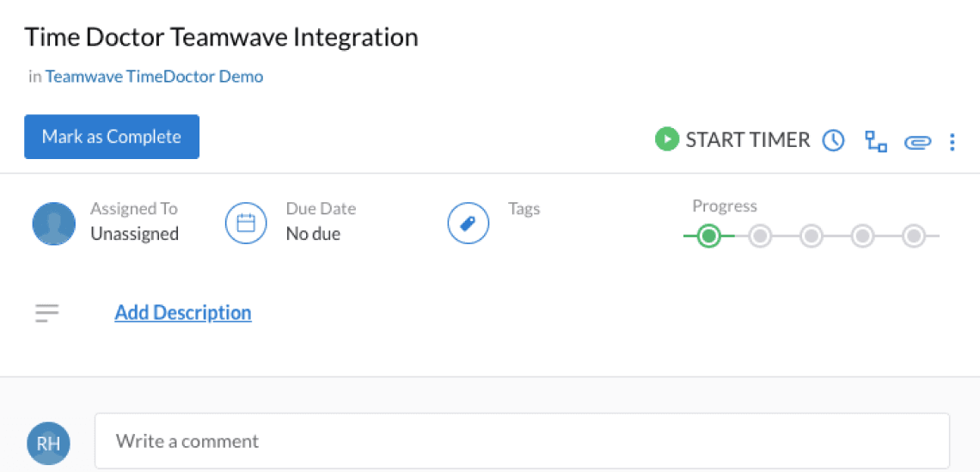Open the No due date picker

tap(313, 234)
